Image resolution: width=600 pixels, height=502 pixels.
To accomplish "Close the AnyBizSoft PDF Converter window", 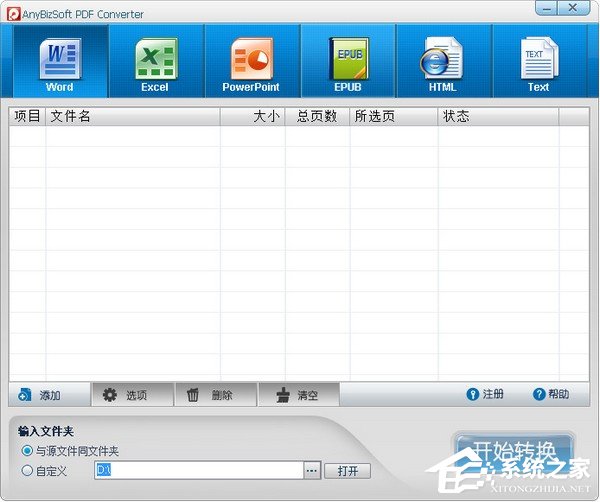I will [573, 8].
